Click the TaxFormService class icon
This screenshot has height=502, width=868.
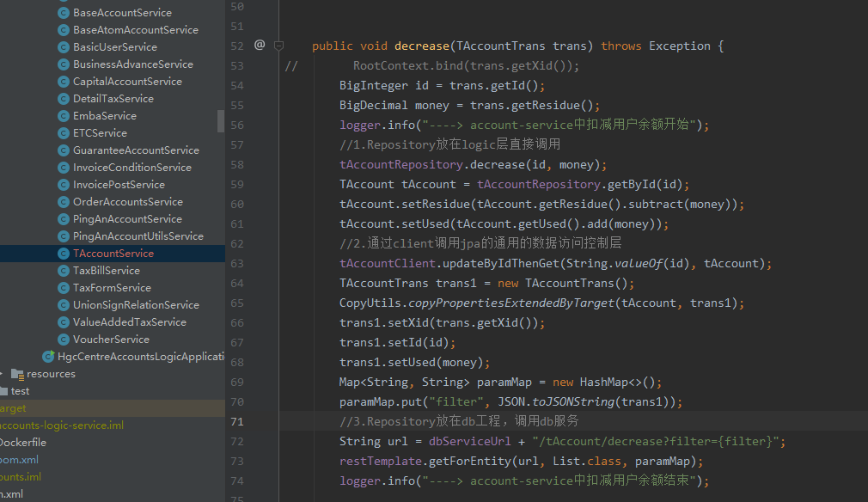coord(64,287)
